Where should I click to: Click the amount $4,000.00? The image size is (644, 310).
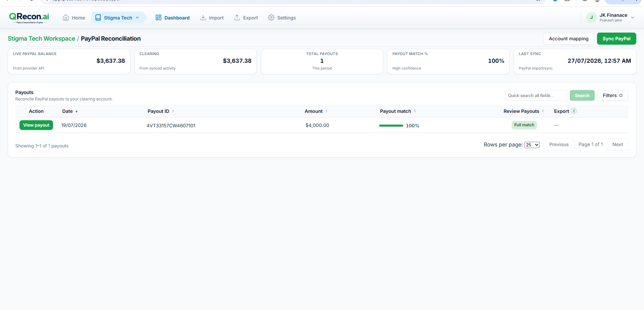pos(317,125)
